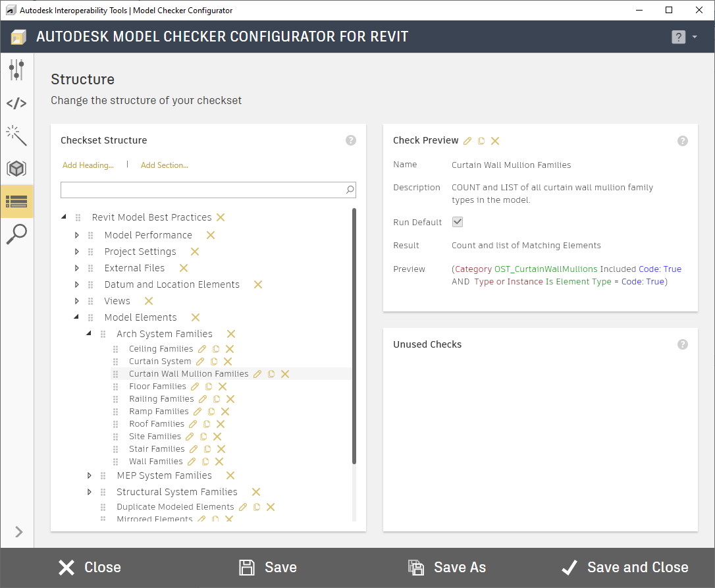Expand the MEP System Families node
This screenshot has width=715, height=588.
click(x=90, y=475)
